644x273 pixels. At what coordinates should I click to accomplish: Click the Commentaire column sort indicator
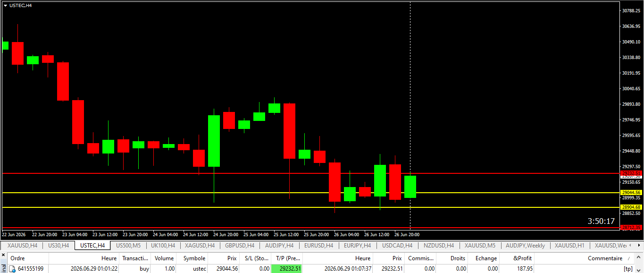tap(628, 259)
